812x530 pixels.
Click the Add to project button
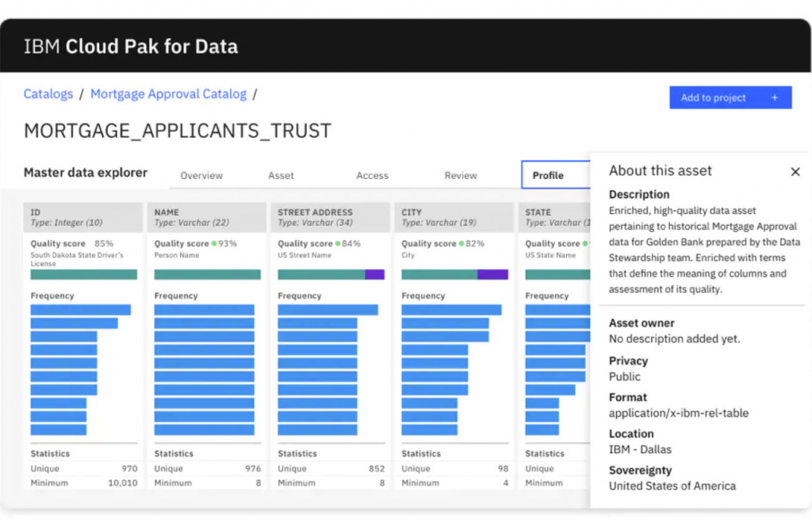tap(730, 97)
